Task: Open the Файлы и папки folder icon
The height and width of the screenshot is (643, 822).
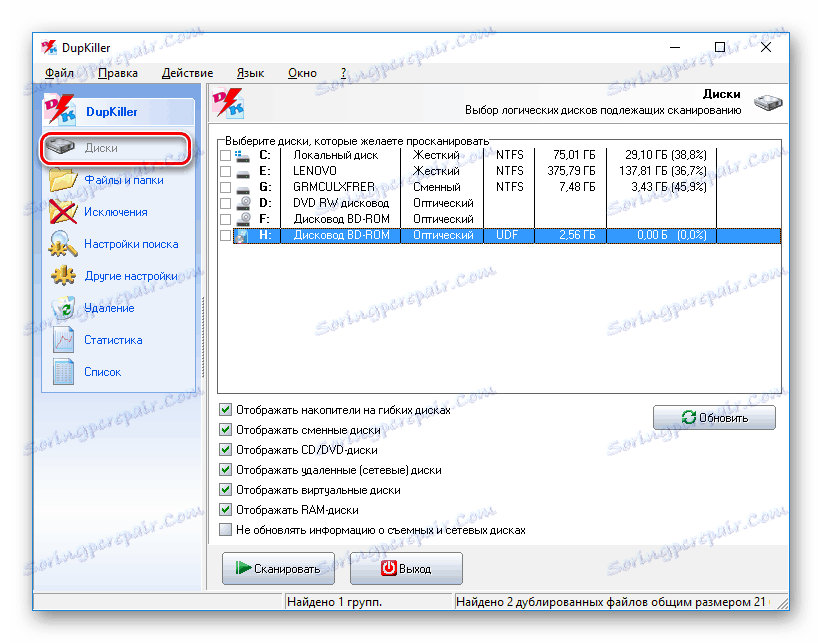Action: (63, 180)
